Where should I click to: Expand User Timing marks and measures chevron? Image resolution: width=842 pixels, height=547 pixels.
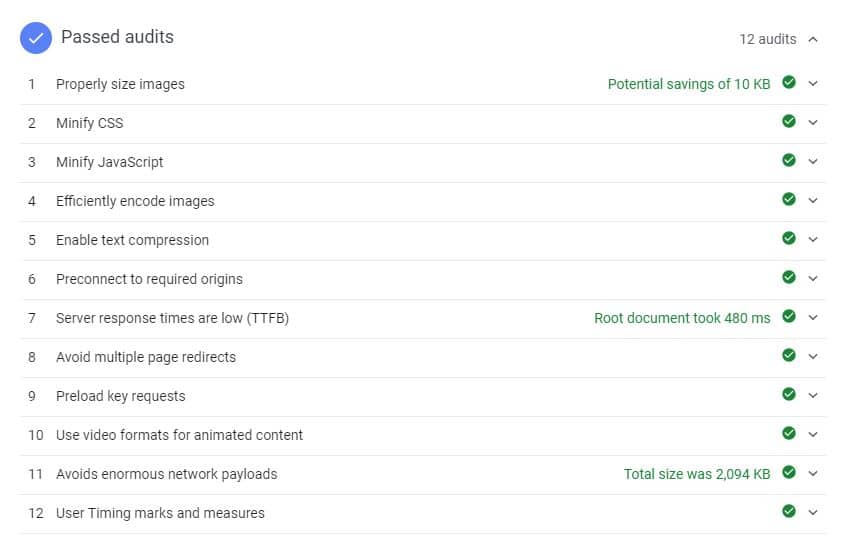click(813, 513)
